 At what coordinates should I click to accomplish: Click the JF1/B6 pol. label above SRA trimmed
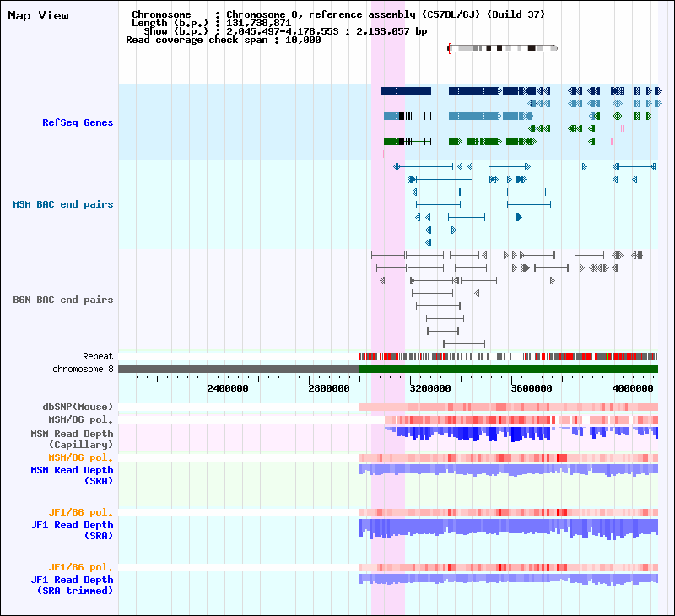click(x=80, y=567)
